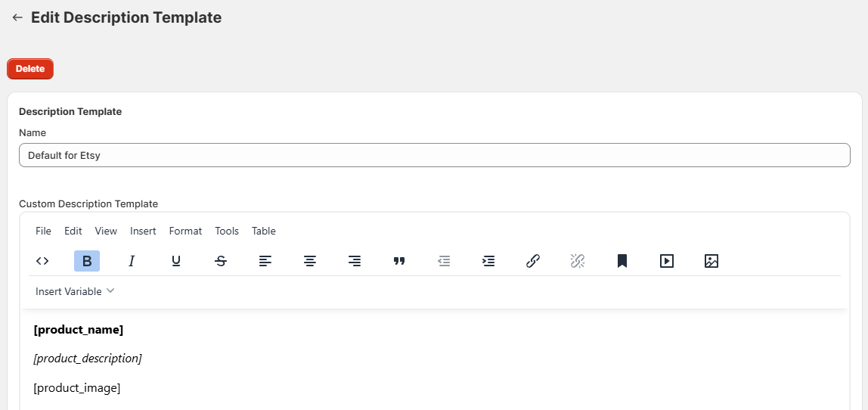Delete this description template
868x410 pixels.
[x=30, y=69]
